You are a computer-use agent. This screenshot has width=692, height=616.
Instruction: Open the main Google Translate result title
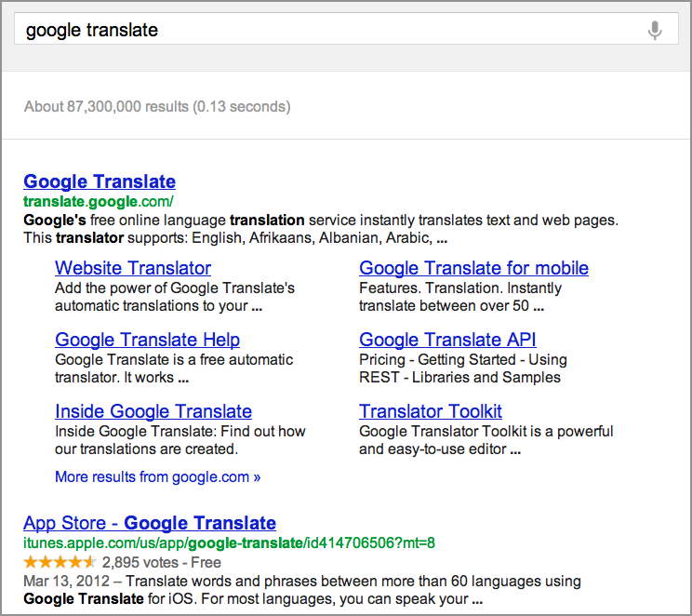100,181
